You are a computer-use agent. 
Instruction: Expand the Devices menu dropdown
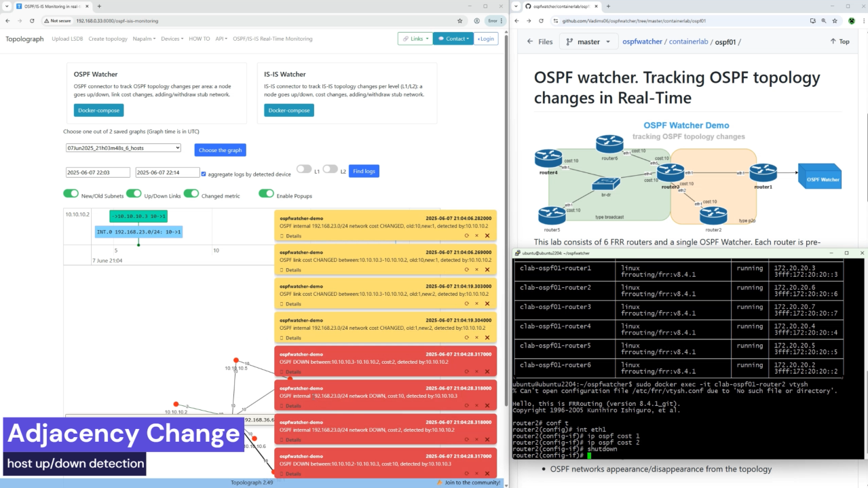pyautogui.click(x=172, y=39)
